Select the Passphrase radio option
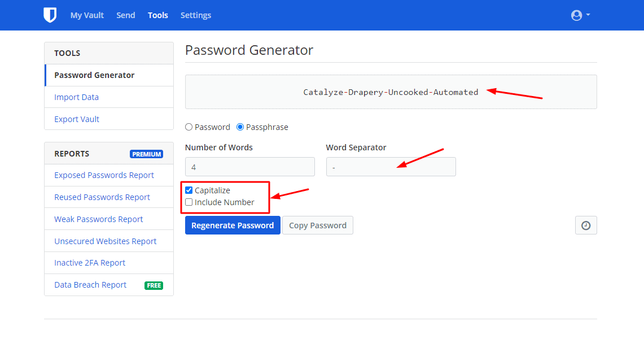Screen dimensions: 644x343 click(240, 127)
